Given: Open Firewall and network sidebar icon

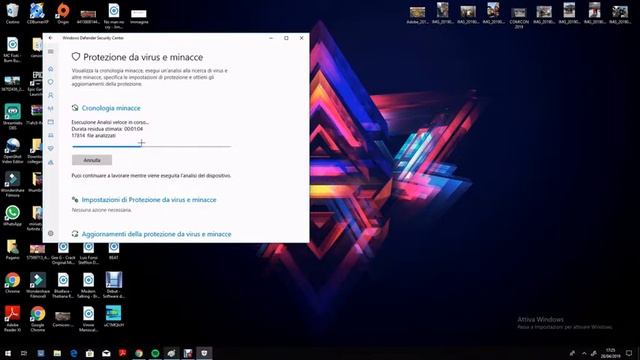Looking at the screenshot, I should (51, 109).
